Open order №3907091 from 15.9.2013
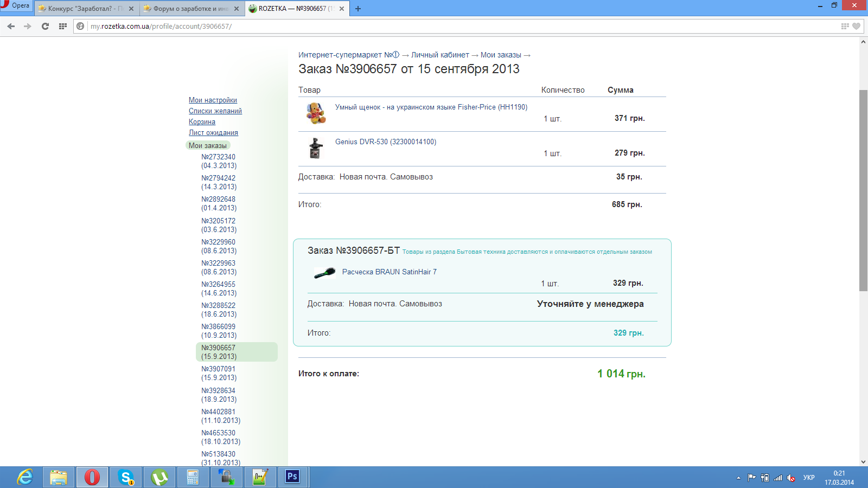Viewport: 868px width, 488px height. [x=219, y=374]
